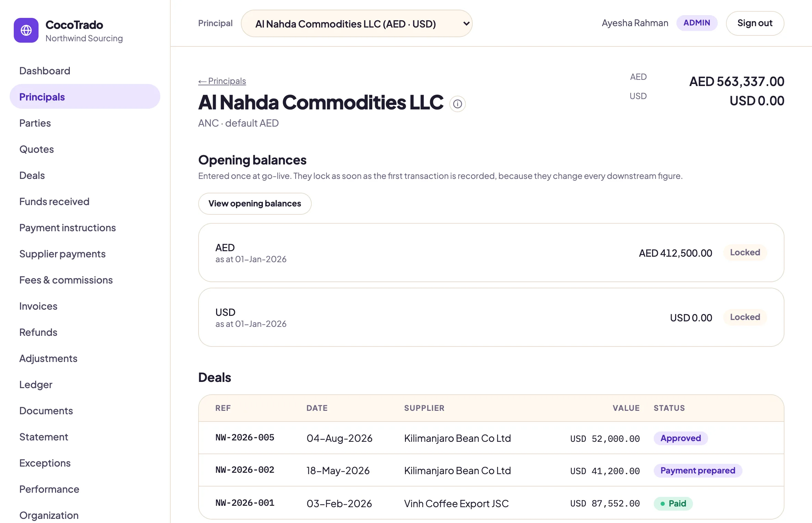
Task: Click View opening balances button
Action: tap(255, 203)
